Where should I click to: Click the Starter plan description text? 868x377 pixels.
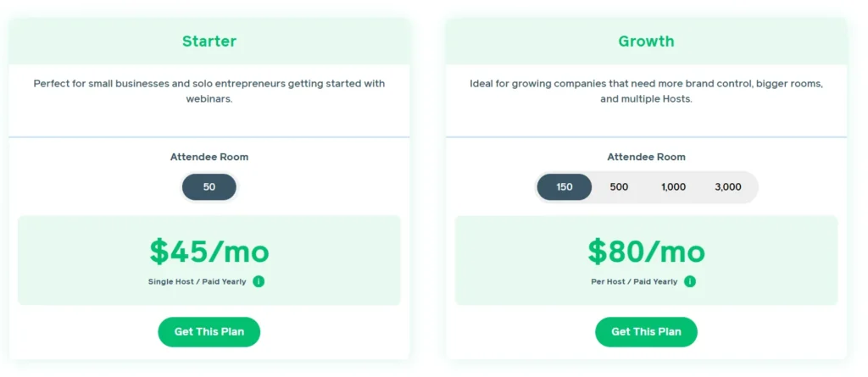click(x=209, y=91)
